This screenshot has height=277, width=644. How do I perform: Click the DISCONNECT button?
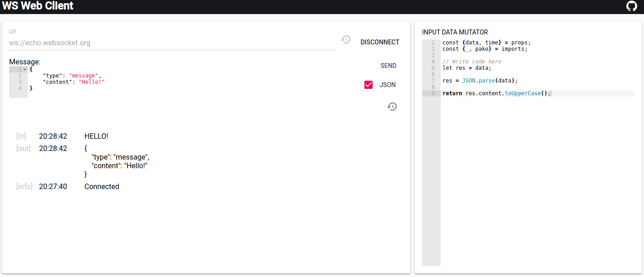pyautogui.click(x=380, y=42)
